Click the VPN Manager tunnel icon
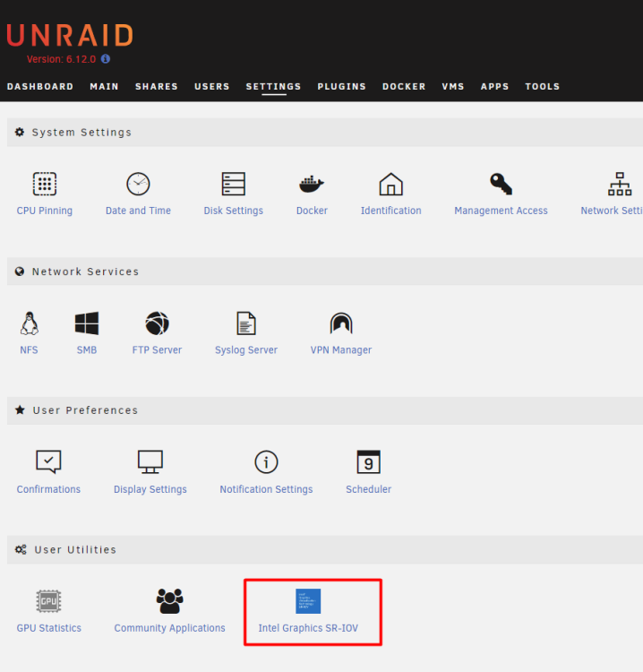 [x=341, y=323]
